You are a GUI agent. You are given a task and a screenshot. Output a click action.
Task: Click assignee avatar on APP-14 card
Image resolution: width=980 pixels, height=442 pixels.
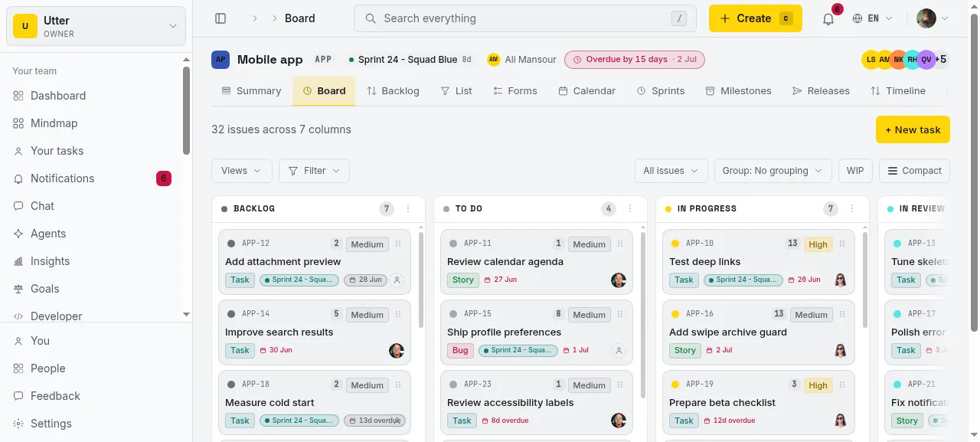coord(397,351)
